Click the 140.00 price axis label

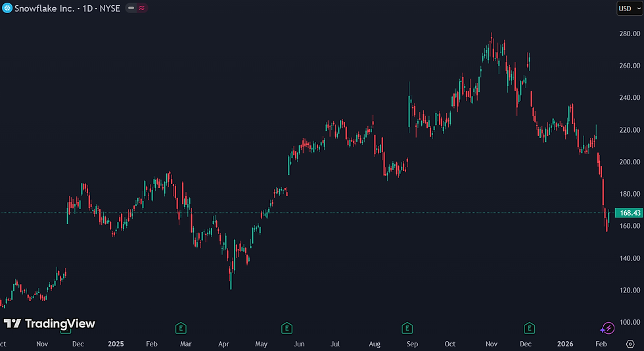click(x=630, y=258)
